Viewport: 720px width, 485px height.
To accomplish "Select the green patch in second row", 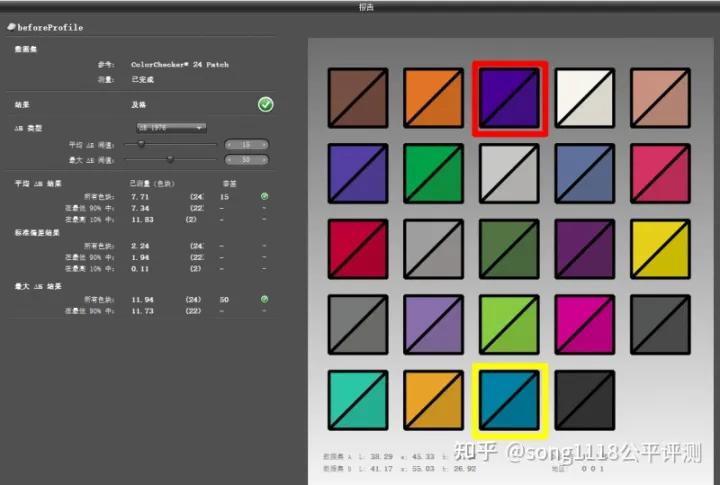I will [x=434, y=173].
